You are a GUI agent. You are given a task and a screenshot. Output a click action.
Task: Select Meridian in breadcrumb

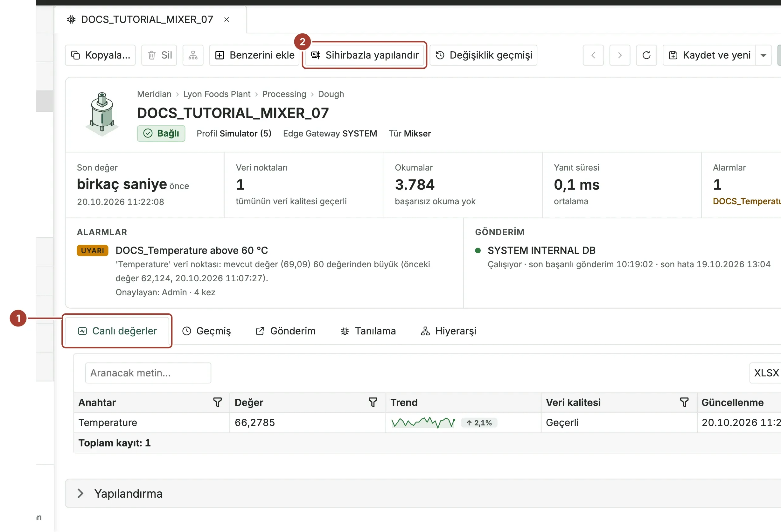[154, 94]
